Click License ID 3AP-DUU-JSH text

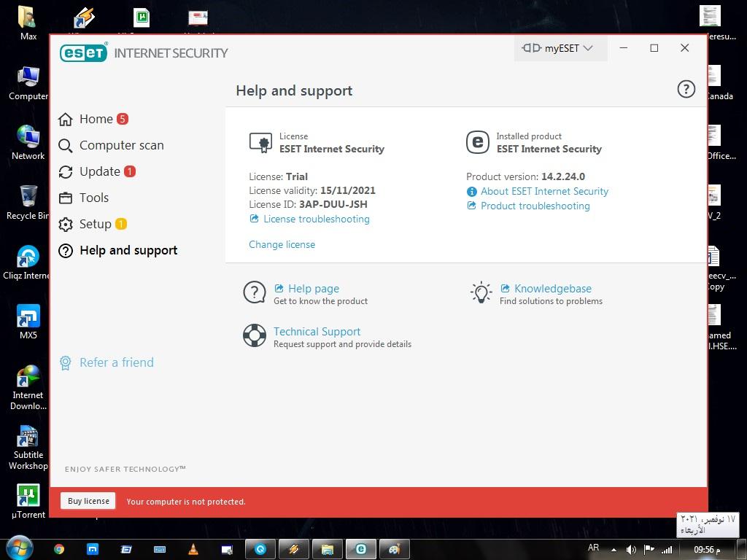[309, 205]
